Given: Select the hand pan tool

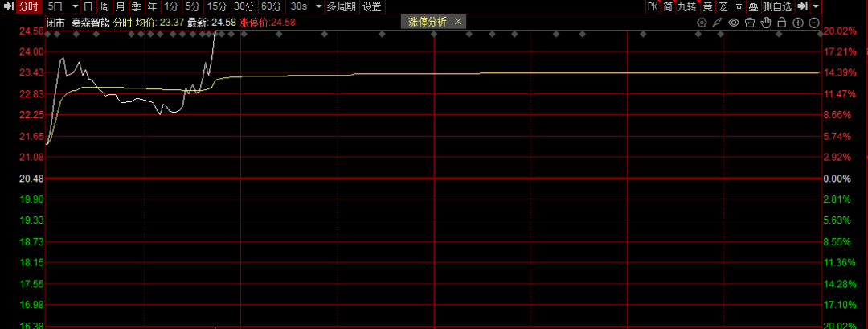Looking at the screenshot, I should point(767,23).
